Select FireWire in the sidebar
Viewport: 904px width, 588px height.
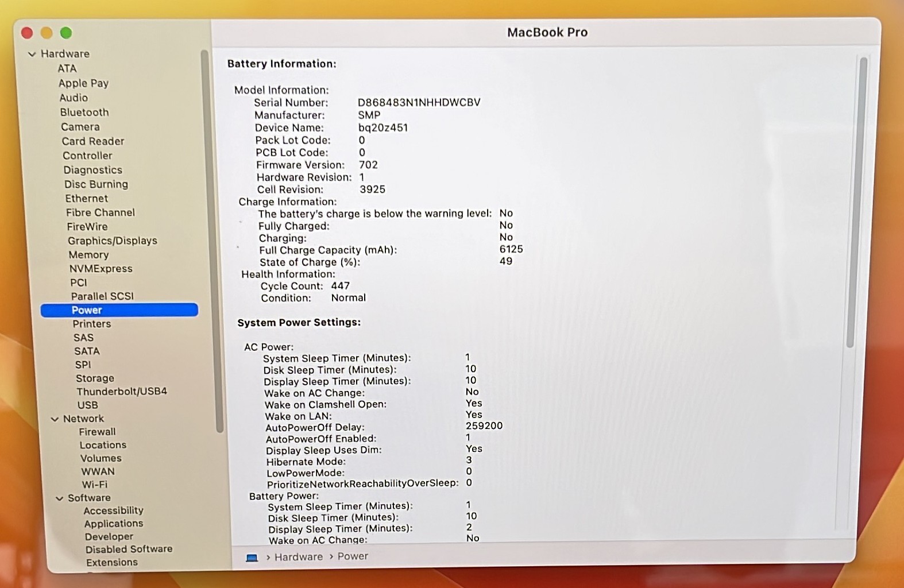pyautogui.click(x=87, y=227)
